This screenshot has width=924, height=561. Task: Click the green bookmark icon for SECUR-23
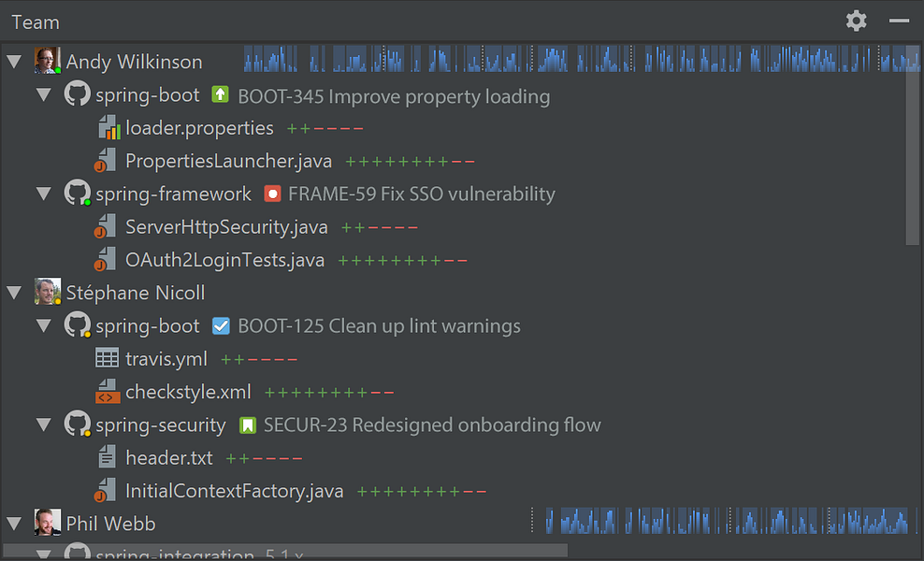tap(248, 424)
